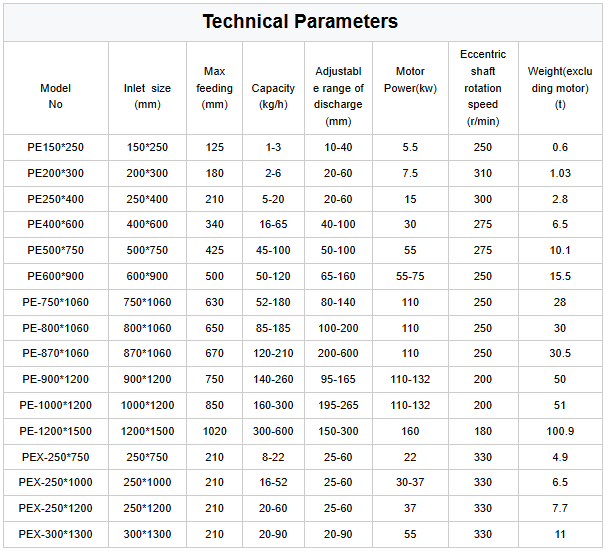Click the PEX-300*1300 model cell

click(x=56, y=534)
